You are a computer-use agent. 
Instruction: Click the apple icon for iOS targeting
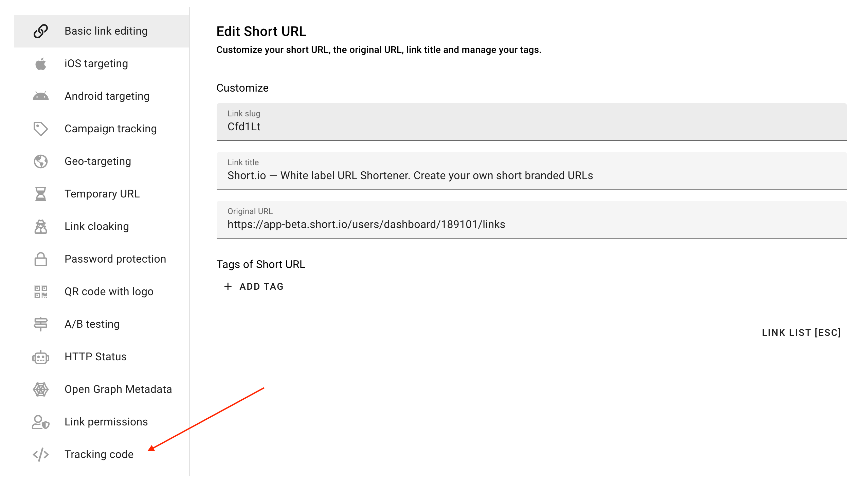41,64
